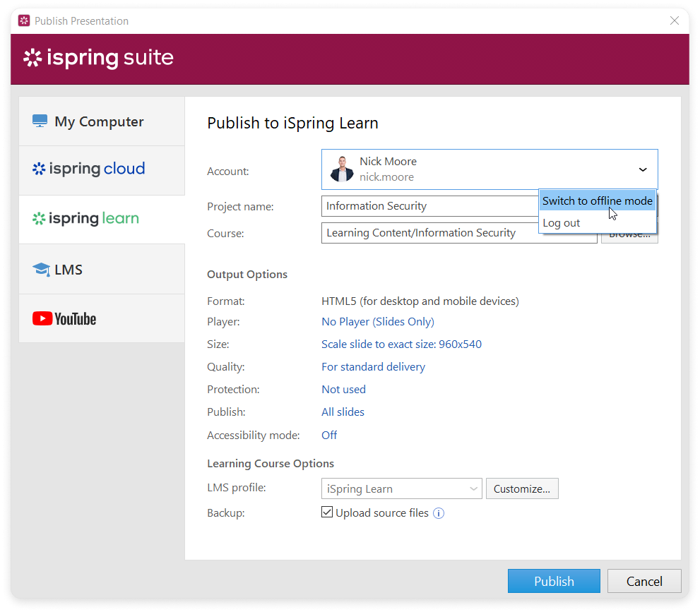Click the Publish to iSpring Learn heading
The image size is (700, 612).
tap(292, 123)
